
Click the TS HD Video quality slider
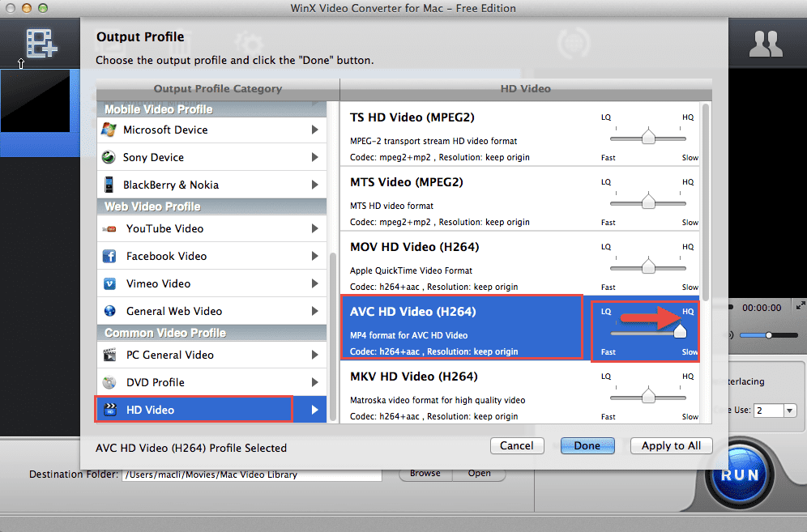[648, 137]
